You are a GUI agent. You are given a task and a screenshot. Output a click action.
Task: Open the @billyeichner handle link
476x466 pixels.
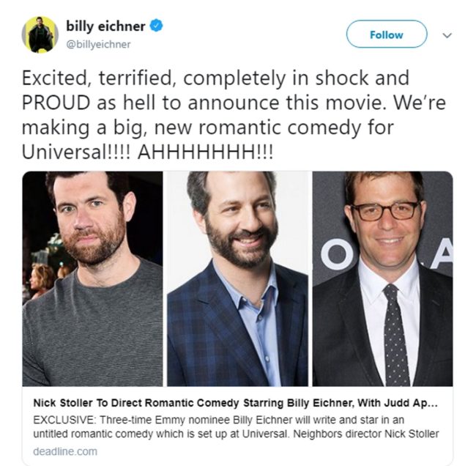tap(98, 45)
